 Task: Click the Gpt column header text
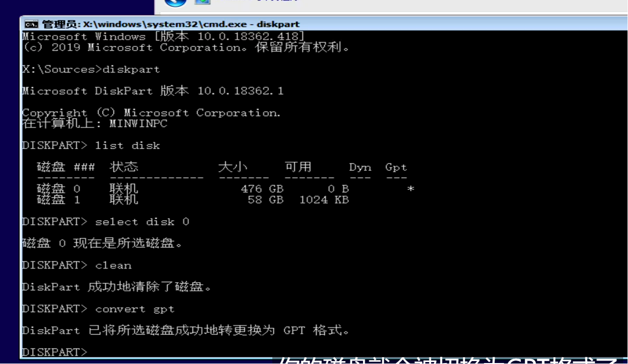396,167
